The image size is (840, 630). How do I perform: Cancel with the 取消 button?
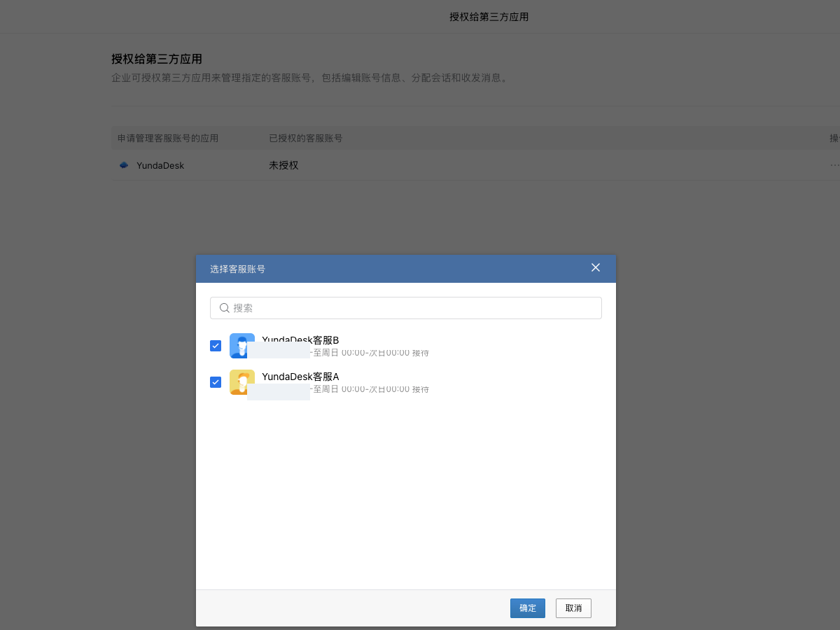[x=573, y=608]
